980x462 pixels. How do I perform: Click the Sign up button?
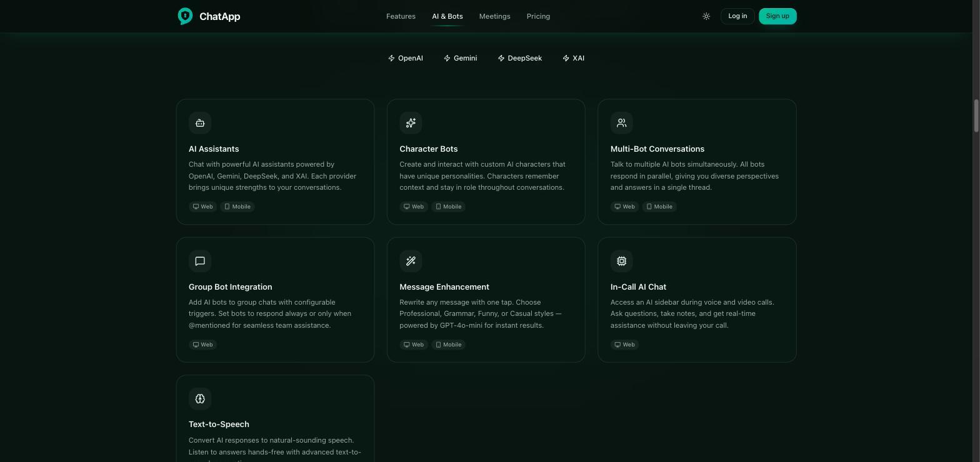pos(777,16)
